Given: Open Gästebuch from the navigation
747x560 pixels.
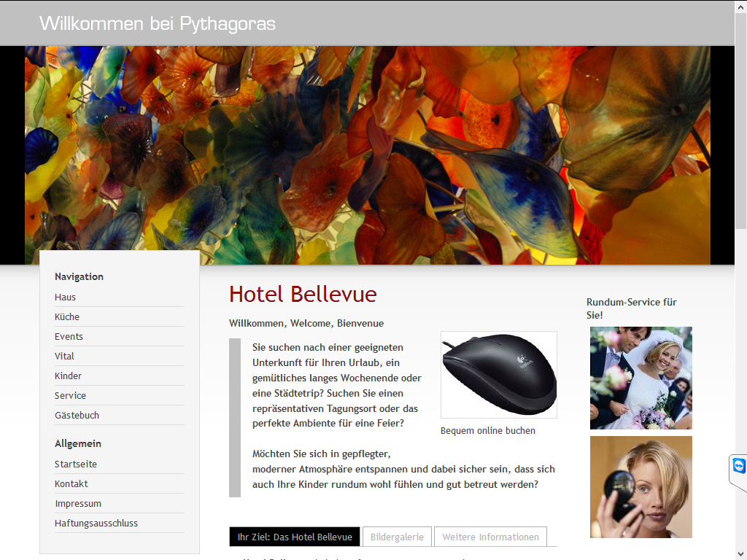Looking at the screenshot, I should pos(77,415).
